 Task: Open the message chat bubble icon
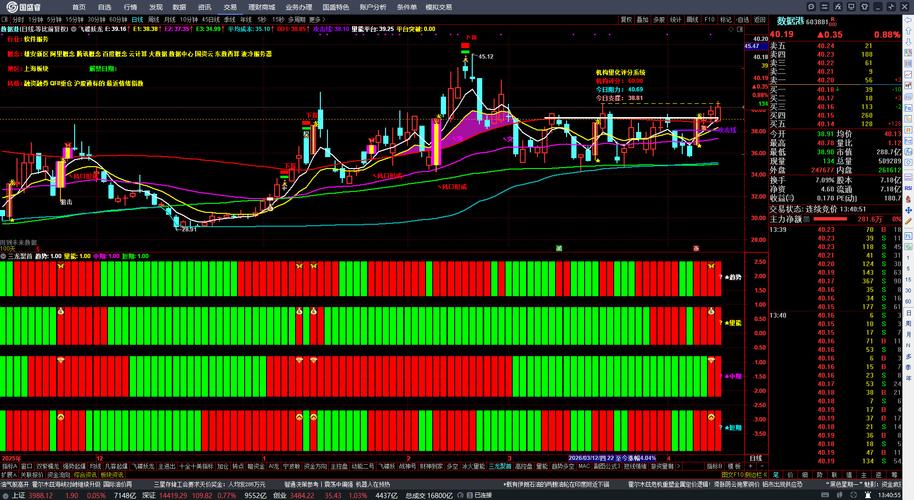[x=811, y=7]
